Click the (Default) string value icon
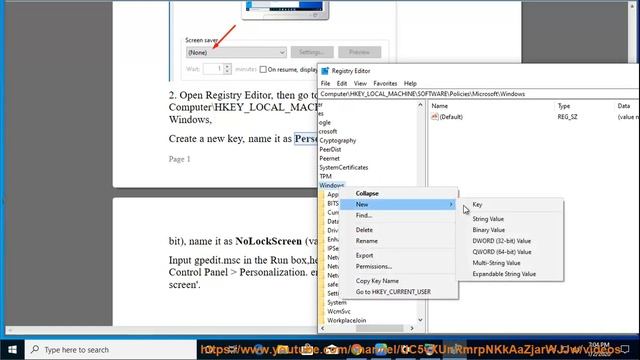 pos(435,117)
